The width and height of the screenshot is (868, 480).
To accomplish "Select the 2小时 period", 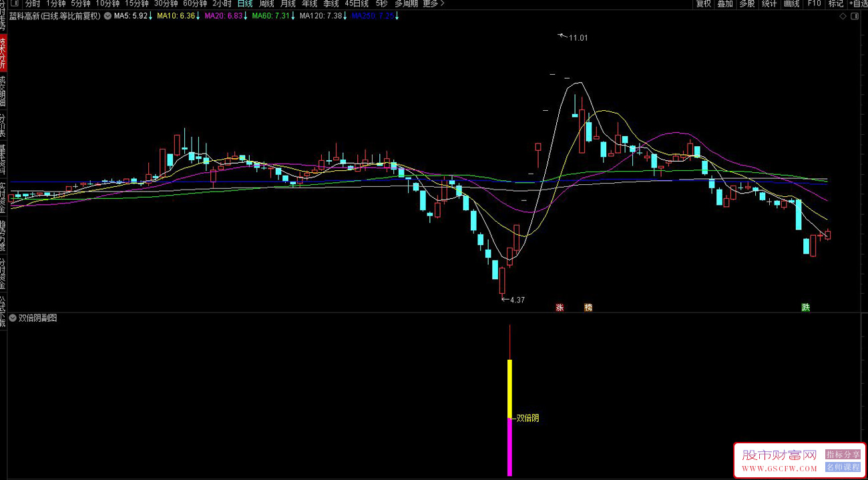I will (222, 3).
